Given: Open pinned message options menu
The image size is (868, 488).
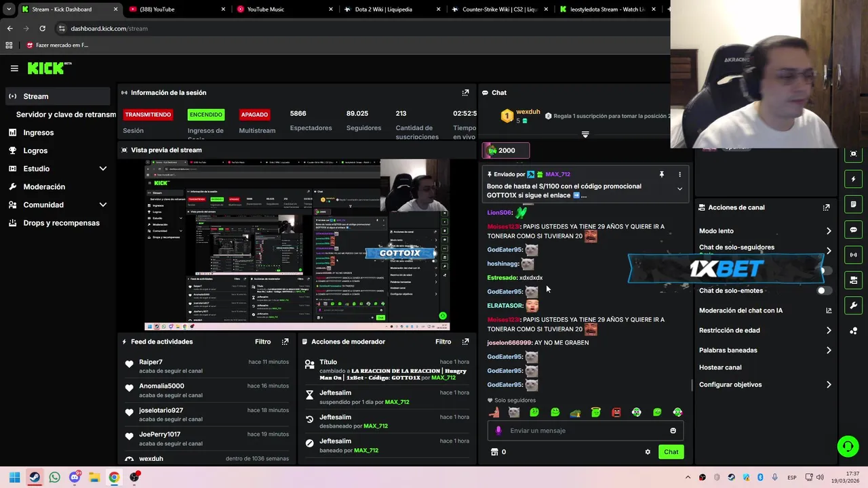Looking at the screenshot, I should 679,174.
